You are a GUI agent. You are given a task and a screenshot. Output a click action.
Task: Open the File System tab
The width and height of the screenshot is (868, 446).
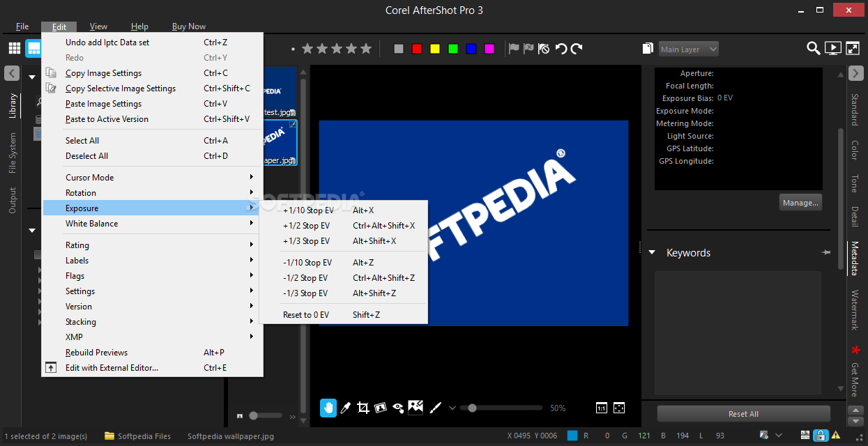tap(12, 153)
